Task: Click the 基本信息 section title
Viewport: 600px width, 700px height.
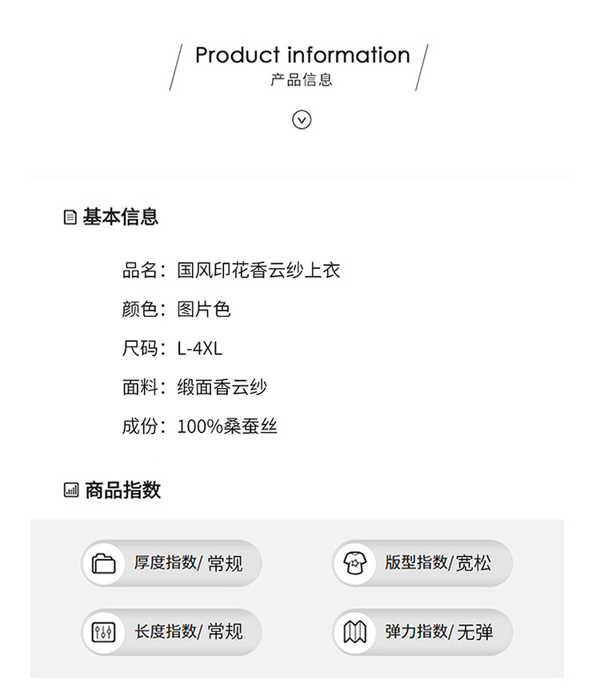Action: 121,217
